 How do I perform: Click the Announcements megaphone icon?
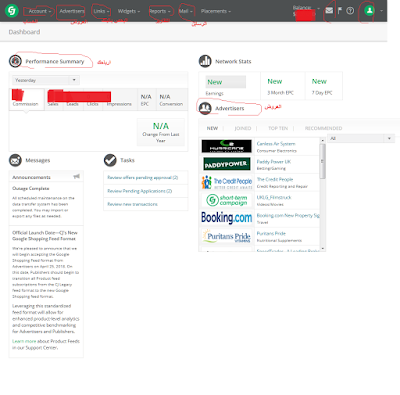click(x=77, y=176)
